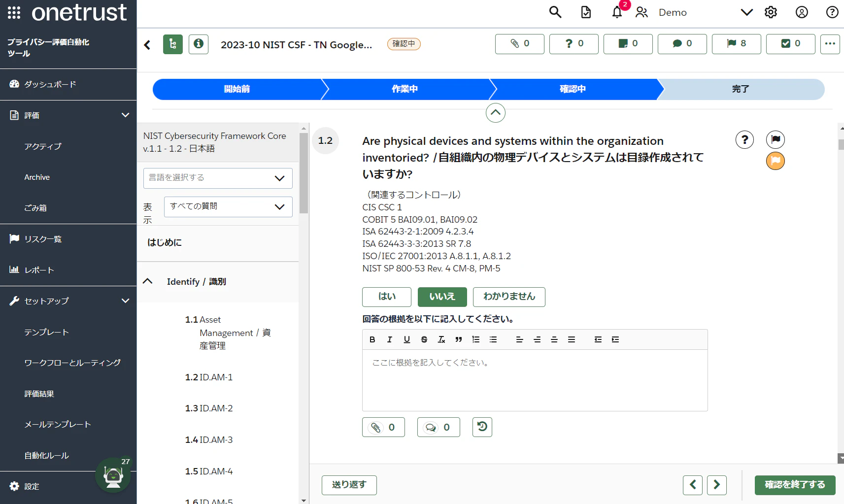The width and height of the screenshot is (844, 504).
Task: Open notifications bell
Action: point(617,12)
